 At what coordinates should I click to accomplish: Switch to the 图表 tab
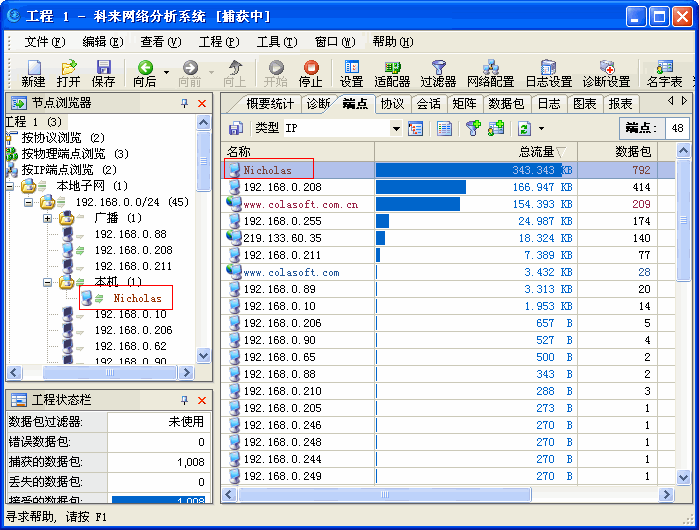[584, 104]
